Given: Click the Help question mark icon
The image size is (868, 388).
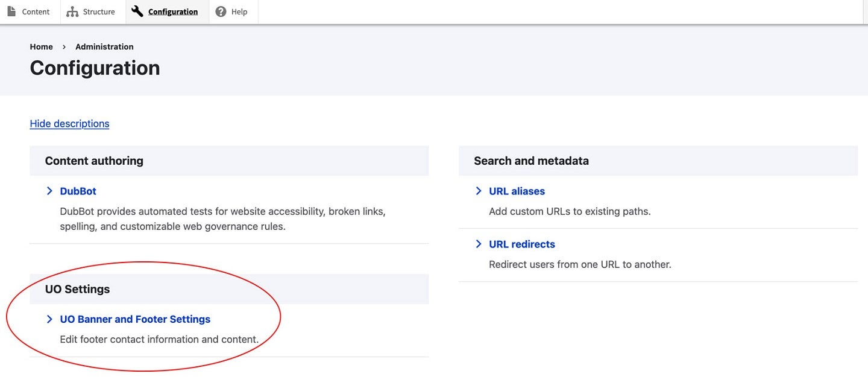Looking at the screenshot, I should 221,11.
